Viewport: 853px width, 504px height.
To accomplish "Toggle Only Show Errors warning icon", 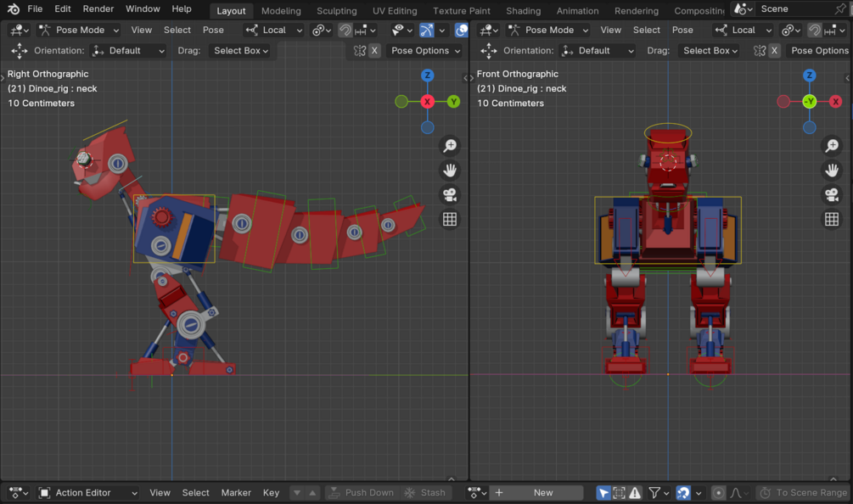I will click(635, 493).
